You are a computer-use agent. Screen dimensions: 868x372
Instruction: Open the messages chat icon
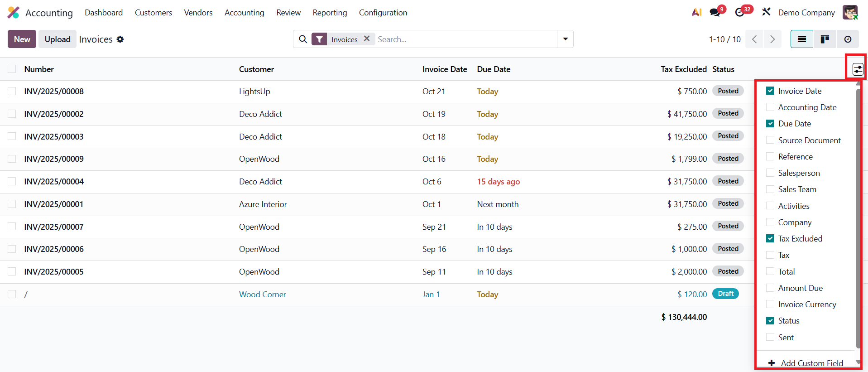(715, 12)
